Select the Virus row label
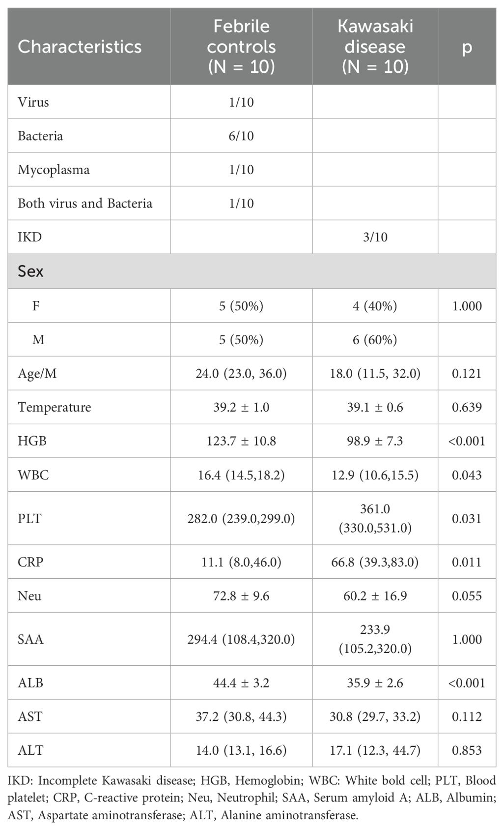 (33, 102)
